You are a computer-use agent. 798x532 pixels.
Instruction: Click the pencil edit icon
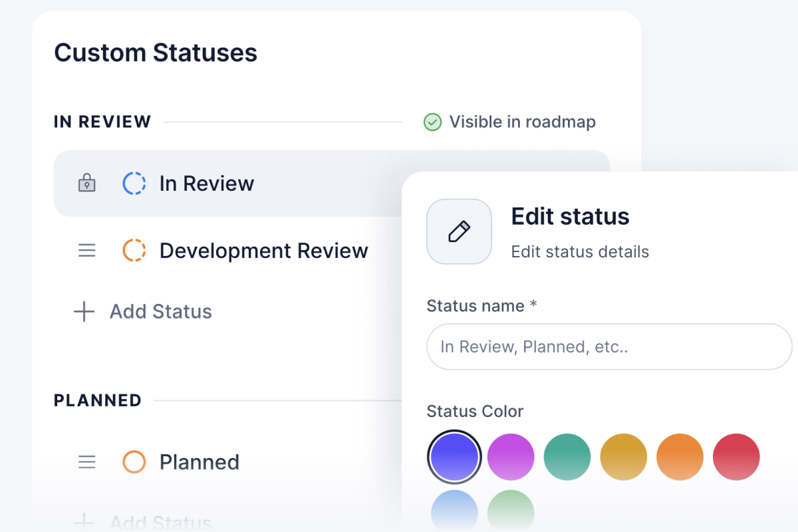[x=459, y=231]
